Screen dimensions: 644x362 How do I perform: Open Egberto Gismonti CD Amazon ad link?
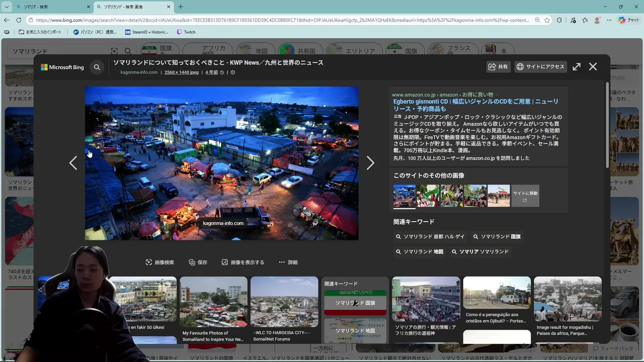[x=475, y=105]
